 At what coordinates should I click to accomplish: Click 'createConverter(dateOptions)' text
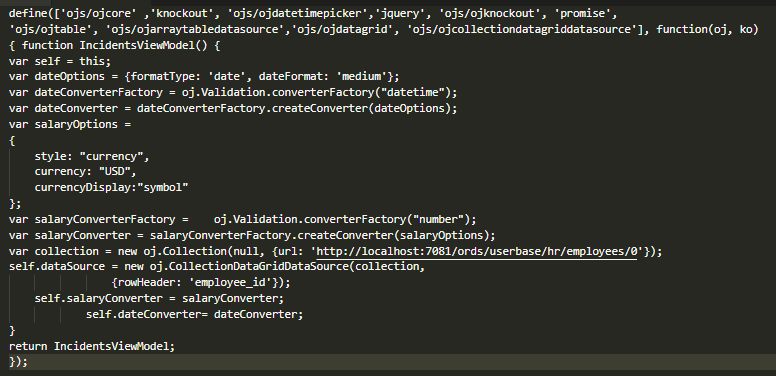[x=362, y=108]
